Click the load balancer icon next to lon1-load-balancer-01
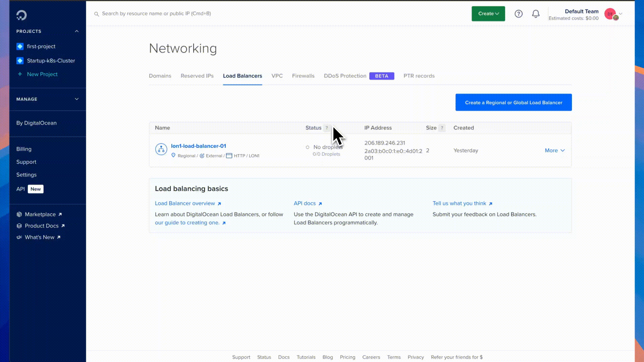The width and height of the screenshot is (644, 362). click(x=161, y=149)
